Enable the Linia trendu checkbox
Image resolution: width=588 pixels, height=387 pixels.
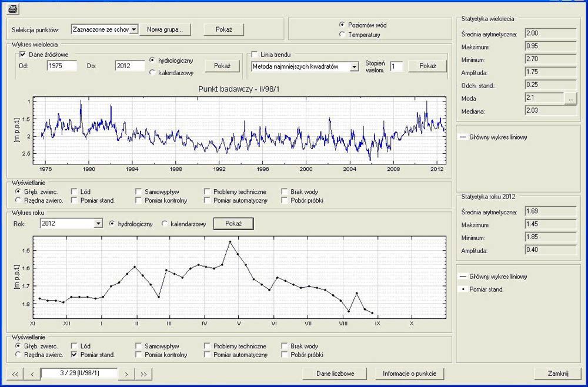(255, 55)
